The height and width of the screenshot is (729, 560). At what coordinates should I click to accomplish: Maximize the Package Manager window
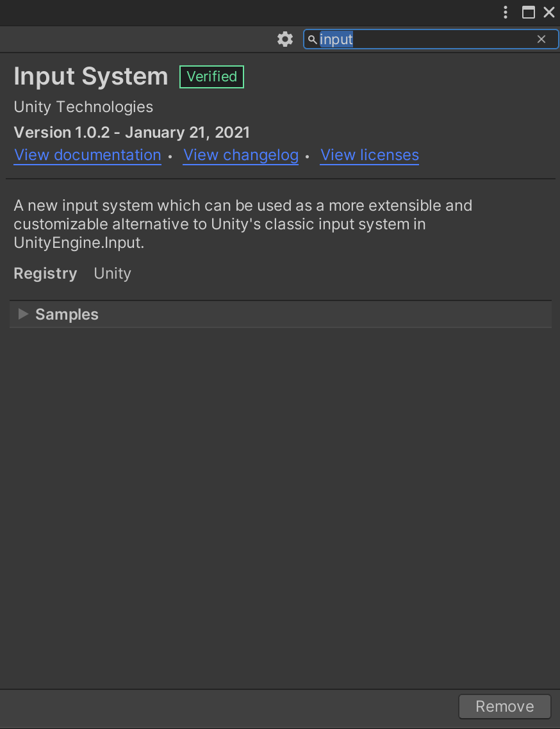(529, 13)
